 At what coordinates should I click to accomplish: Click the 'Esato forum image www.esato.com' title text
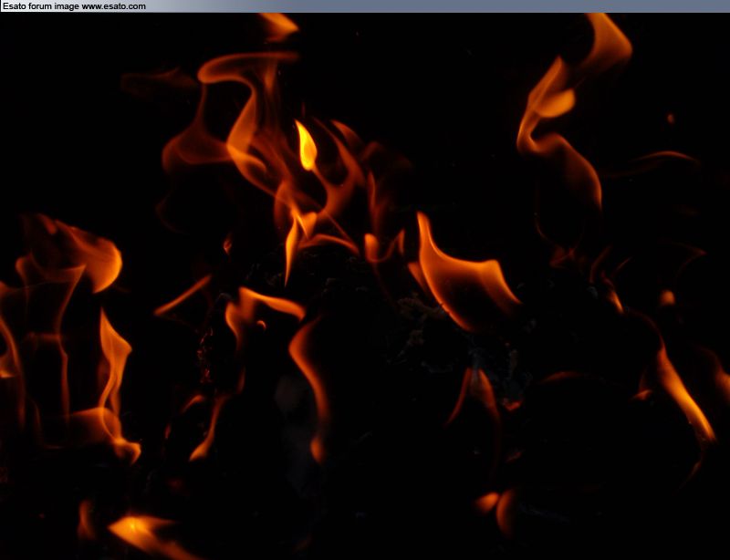click(74, 6)
